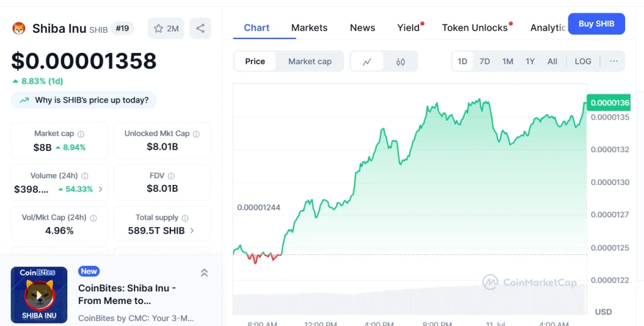Enable LOG scale on the chart

click(x=583, y=61)
